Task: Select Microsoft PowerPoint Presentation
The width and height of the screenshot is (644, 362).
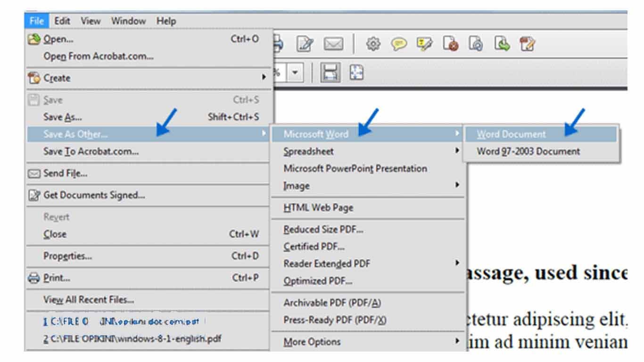Action: click(369, 168)
